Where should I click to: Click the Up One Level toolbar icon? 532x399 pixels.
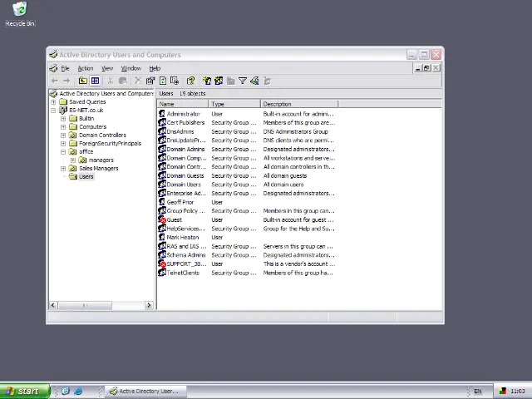coord(83,81)
